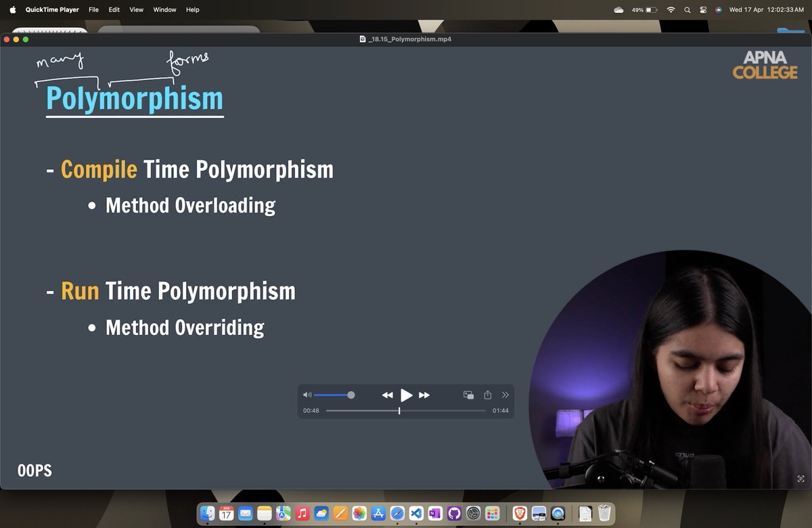The width and height of the screenshot is (812, 528).
Task: Activate Siri from menu bar
Action: coord(718,9)
